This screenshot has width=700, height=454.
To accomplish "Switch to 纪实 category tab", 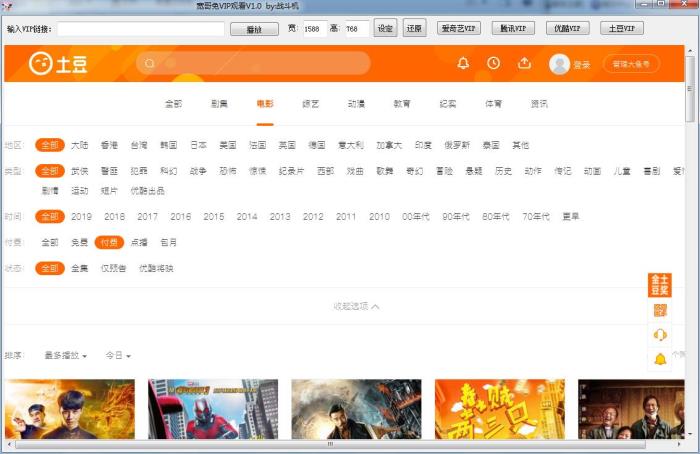I will pos(448,104).
